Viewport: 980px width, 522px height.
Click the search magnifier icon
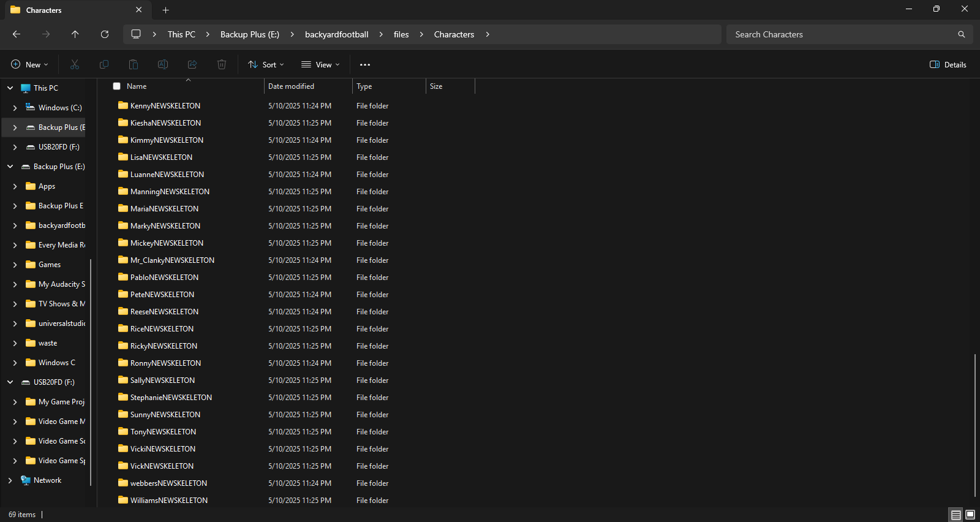pos(962,34)
